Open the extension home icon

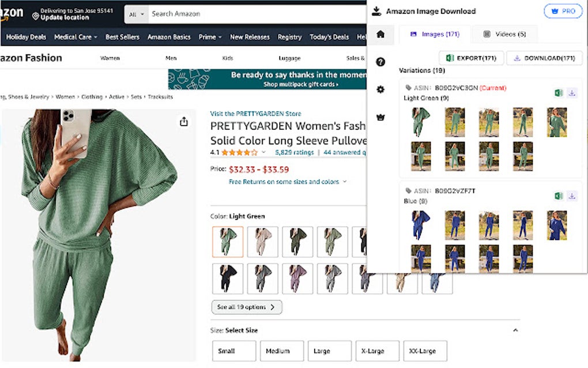click(x=380, y=35)
